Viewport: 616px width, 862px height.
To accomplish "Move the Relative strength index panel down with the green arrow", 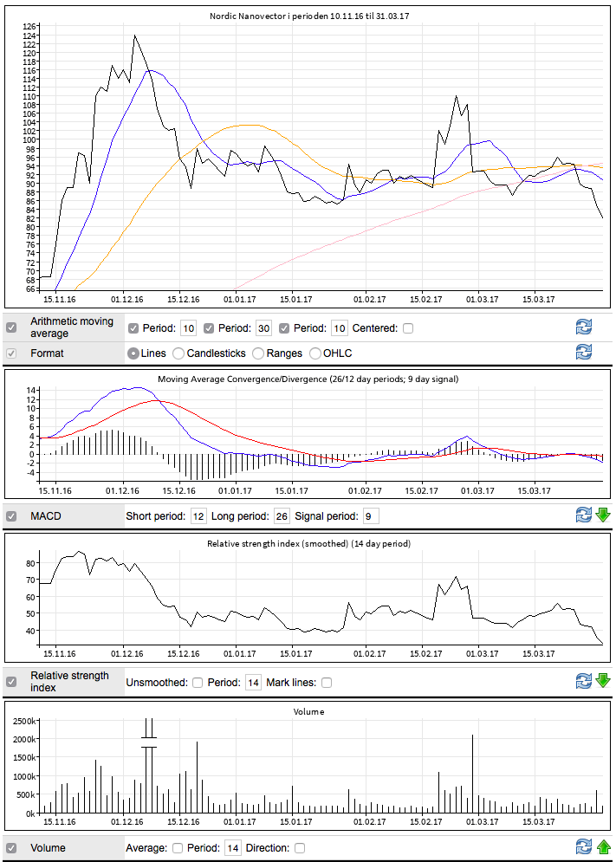I will (x=603, y=682).
